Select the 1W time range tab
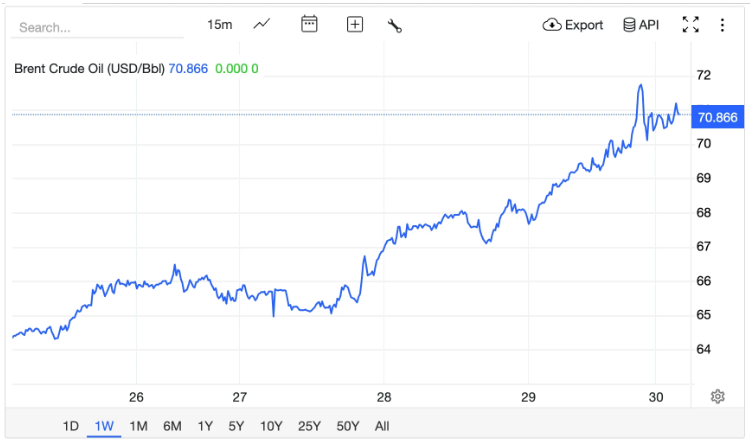750x444 pixels. [104, 426]
